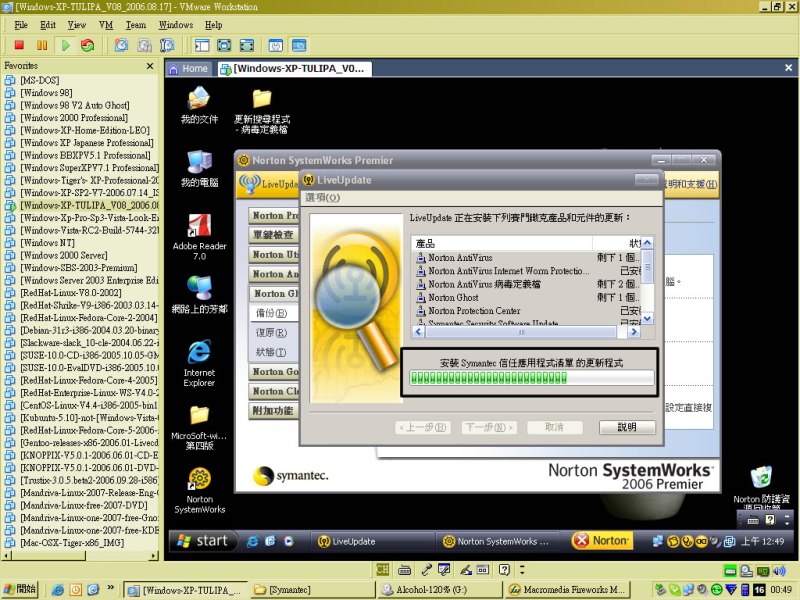Click the red Norton button on guest taskbar
The width and height of the screenshot is (800, 600).
(x=602, y=541)
